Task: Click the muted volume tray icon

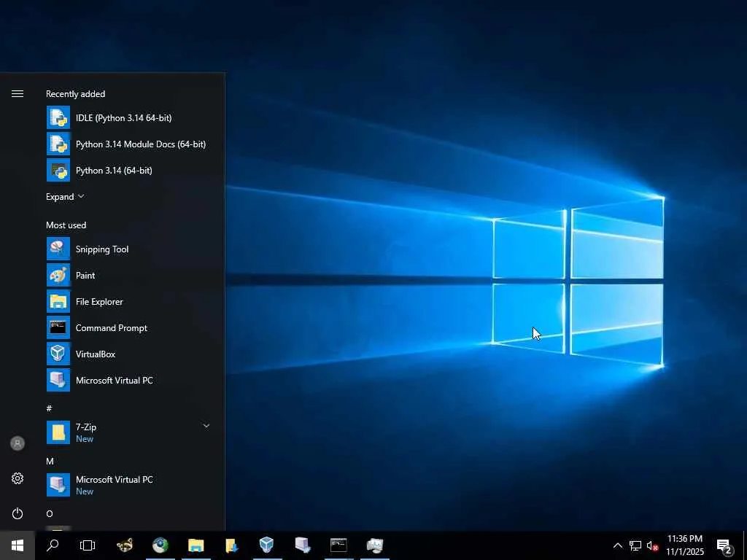Action: click(x=652, y=545)
